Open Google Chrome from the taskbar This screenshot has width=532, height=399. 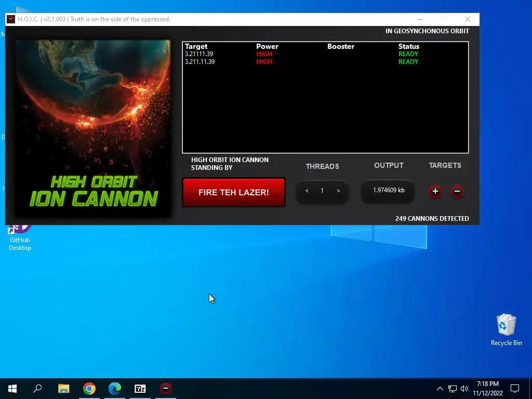[x=89, y=389]
